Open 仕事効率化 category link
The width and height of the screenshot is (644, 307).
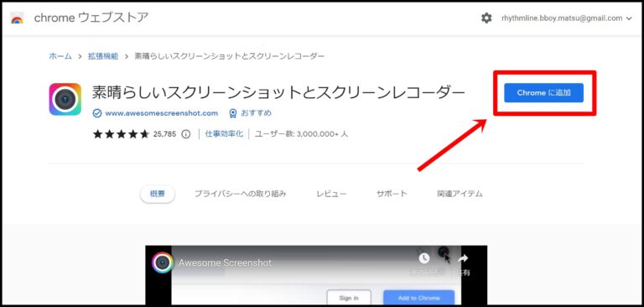(x=224, y=134)
